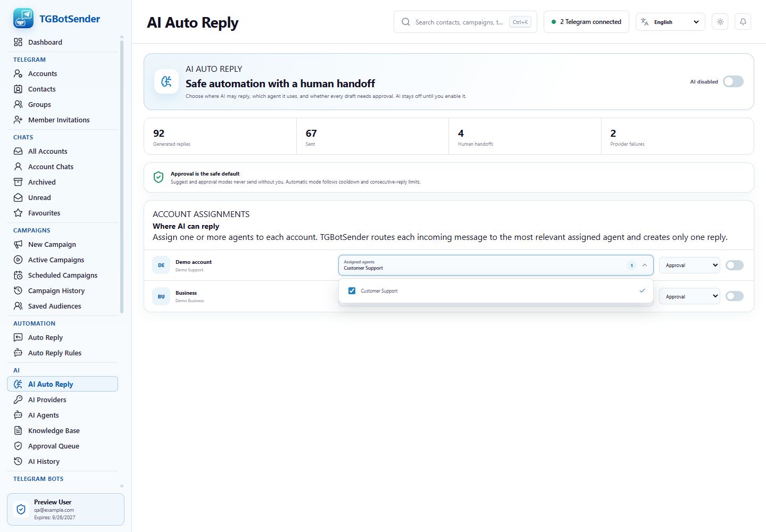Enable the AI disabled master switch
The image size is (766, 532).
(733, 81)
